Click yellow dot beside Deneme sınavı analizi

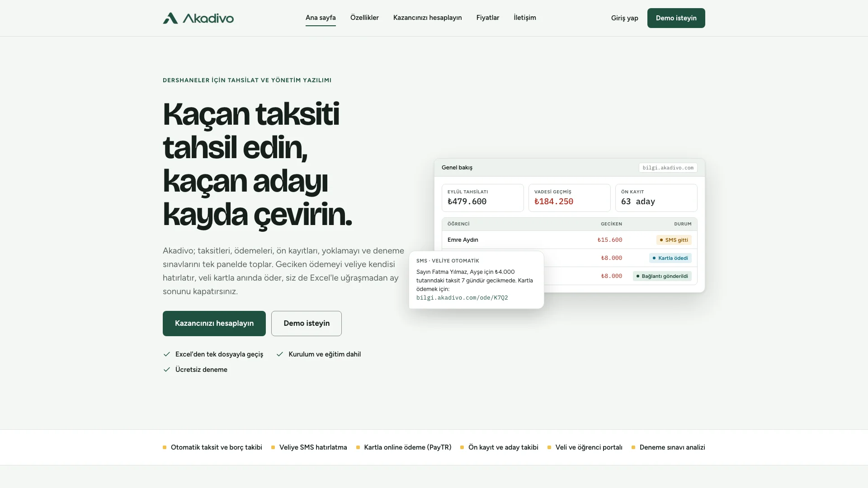tap(633, 447)
